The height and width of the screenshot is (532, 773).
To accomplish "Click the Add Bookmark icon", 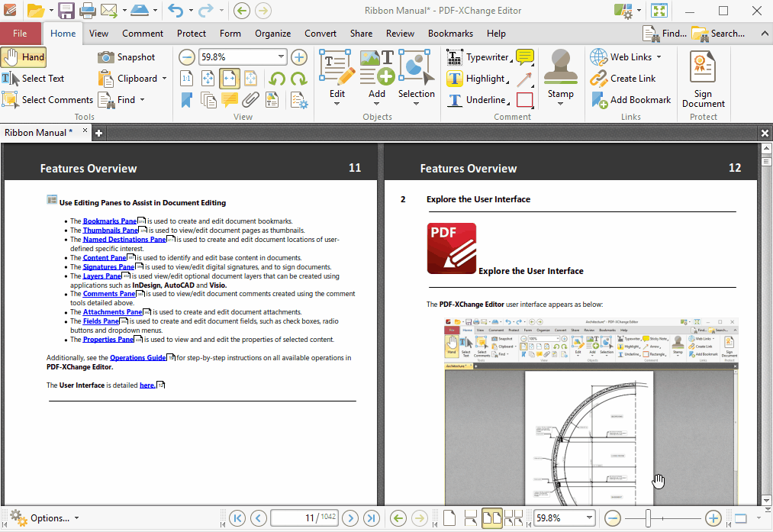I will (599, 100).
